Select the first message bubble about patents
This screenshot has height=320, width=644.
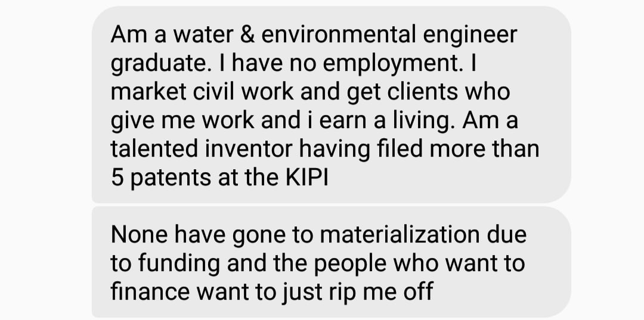[332, 104]
